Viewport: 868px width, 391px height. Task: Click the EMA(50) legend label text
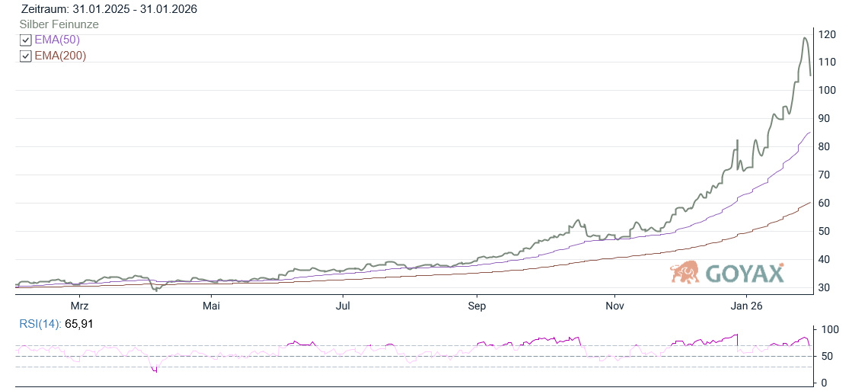pyautogui.click(x=57, y=40)
